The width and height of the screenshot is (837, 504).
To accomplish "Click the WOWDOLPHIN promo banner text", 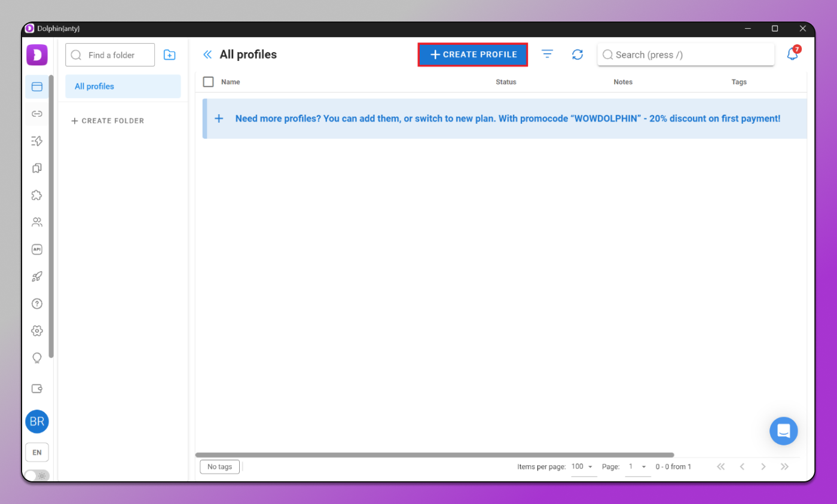I will pos(508,118).
